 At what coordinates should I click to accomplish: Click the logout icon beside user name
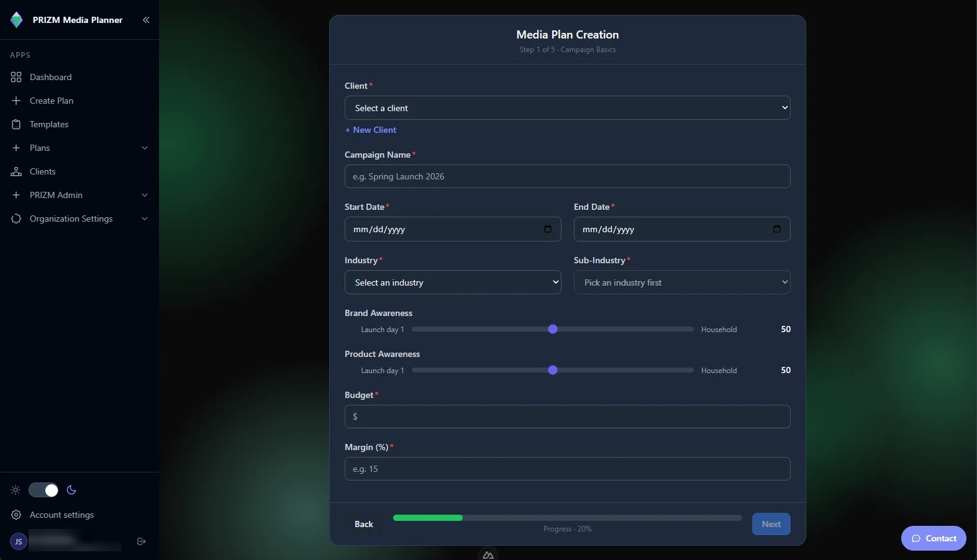(142, 541)
